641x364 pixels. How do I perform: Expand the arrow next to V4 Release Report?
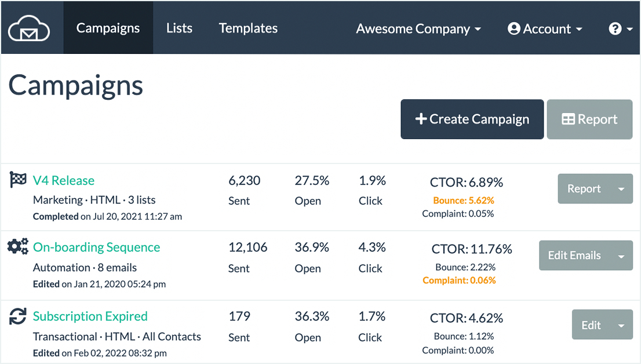coord(621,190)
